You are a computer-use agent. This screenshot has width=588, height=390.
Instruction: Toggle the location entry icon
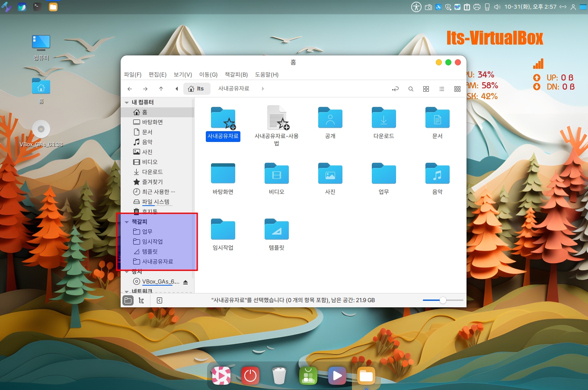395,89
